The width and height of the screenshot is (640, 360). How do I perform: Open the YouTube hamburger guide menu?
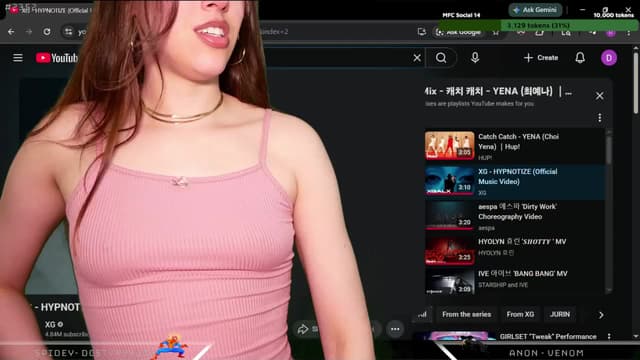(x=18, y=58)
